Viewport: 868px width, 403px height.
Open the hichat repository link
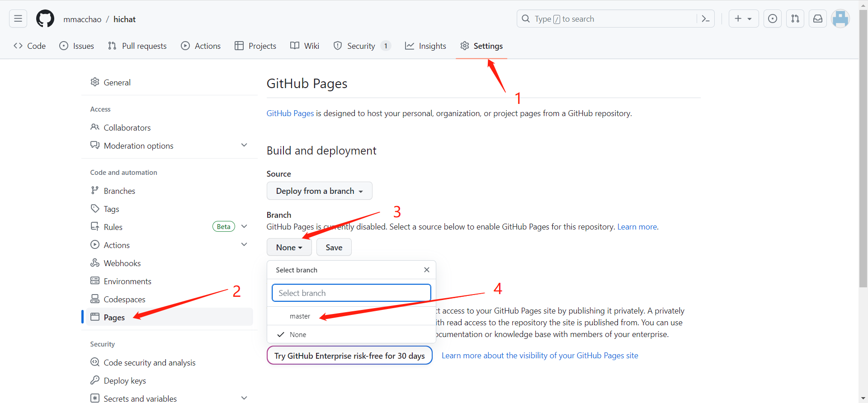pyautogui.click(x=124, y=19)
